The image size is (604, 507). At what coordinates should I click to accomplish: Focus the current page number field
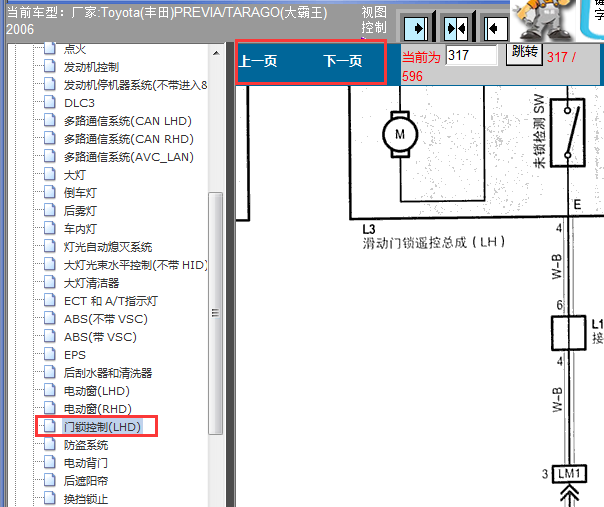click(x=471, y=55)
